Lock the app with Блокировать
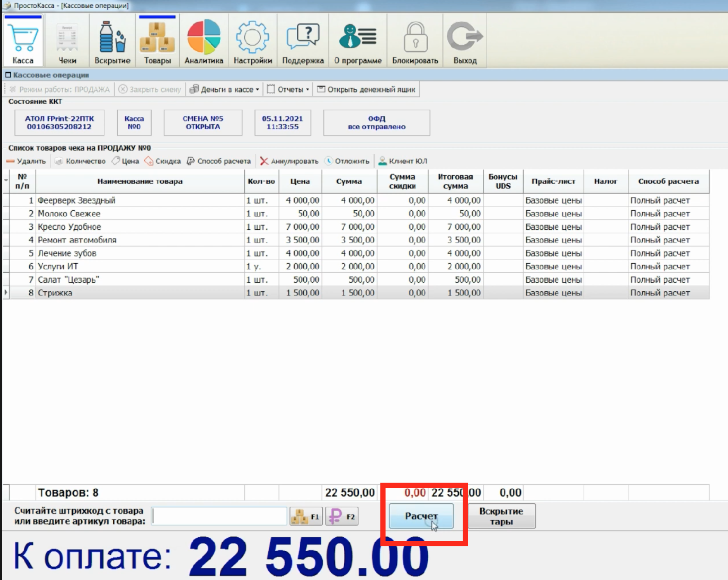Image resolution: width=728 pixels, height=580 pixels. (x=415, y=41)
